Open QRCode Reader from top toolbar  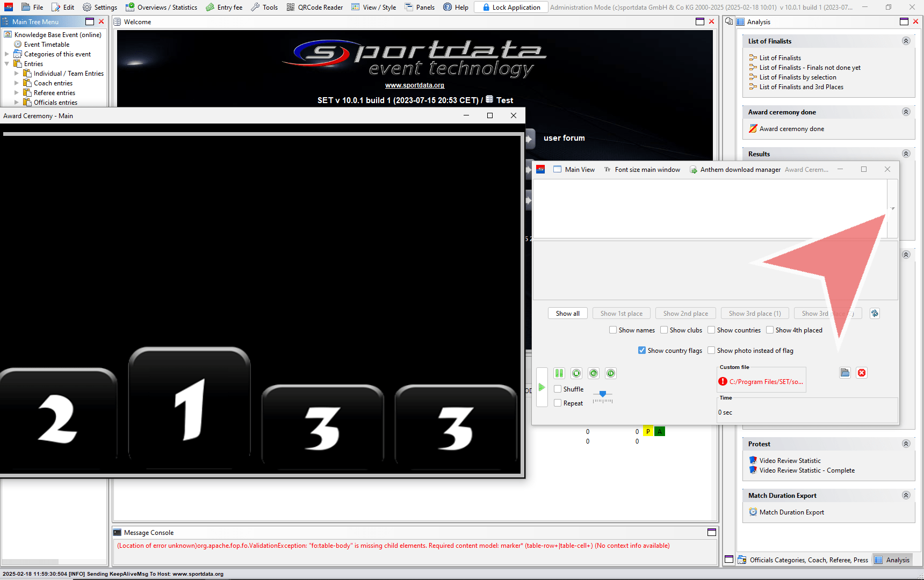coord(315,8)
